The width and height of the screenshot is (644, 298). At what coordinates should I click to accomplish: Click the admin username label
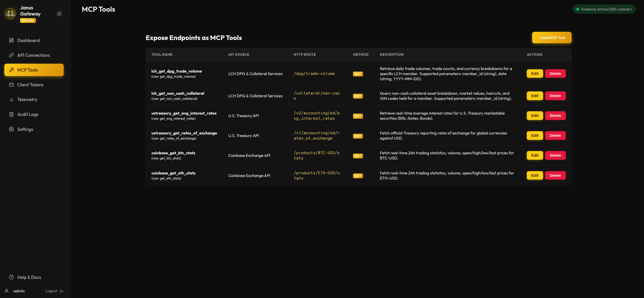coord(19,291)
